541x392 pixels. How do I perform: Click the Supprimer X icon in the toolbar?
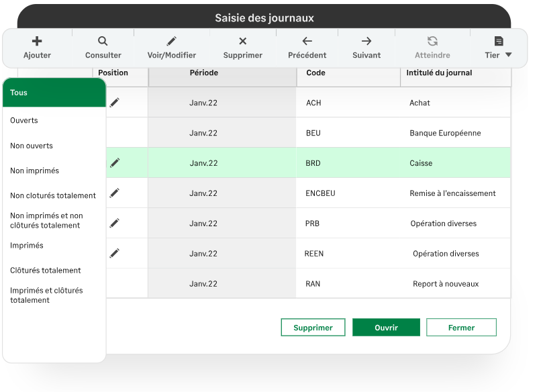point(242,40)
